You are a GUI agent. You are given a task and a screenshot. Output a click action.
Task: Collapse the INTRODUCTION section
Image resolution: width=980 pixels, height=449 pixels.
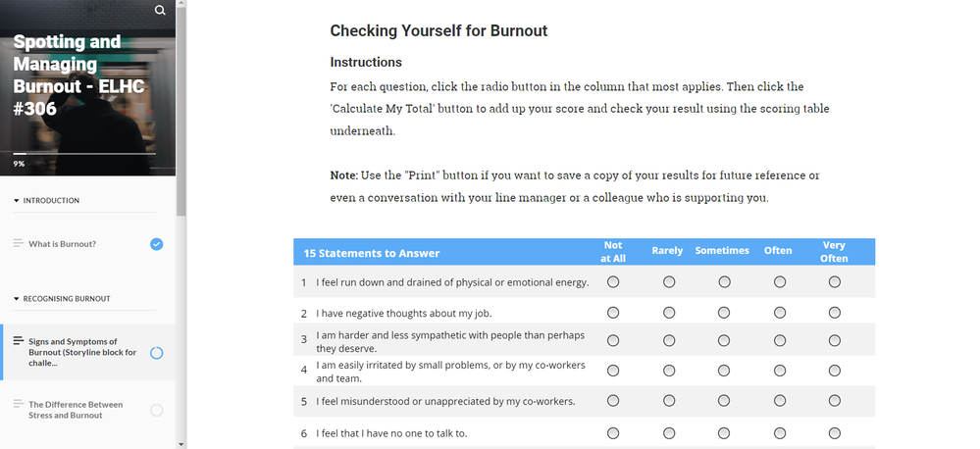(x=17, y=201)
